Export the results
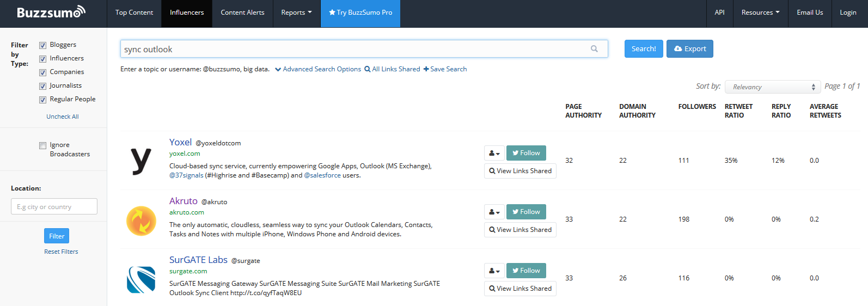Image resolution: width=868 pixels, height=306 pixels. [690, 49]
